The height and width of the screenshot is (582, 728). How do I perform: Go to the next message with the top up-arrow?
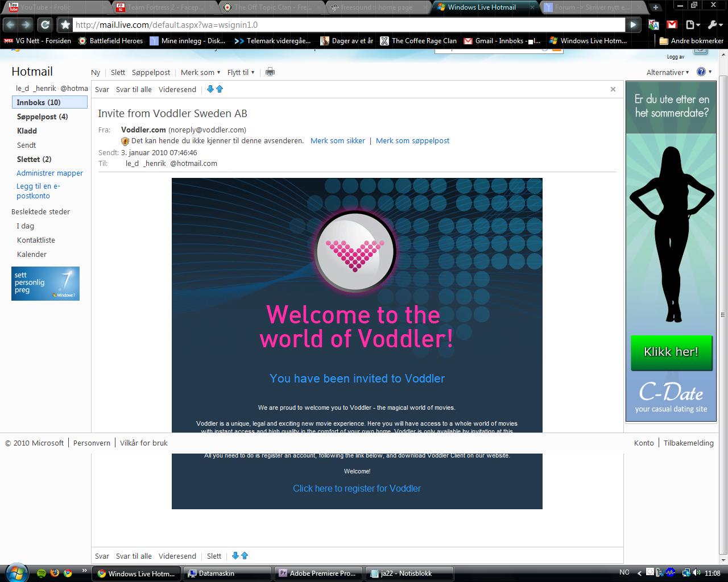click(220, 89)
